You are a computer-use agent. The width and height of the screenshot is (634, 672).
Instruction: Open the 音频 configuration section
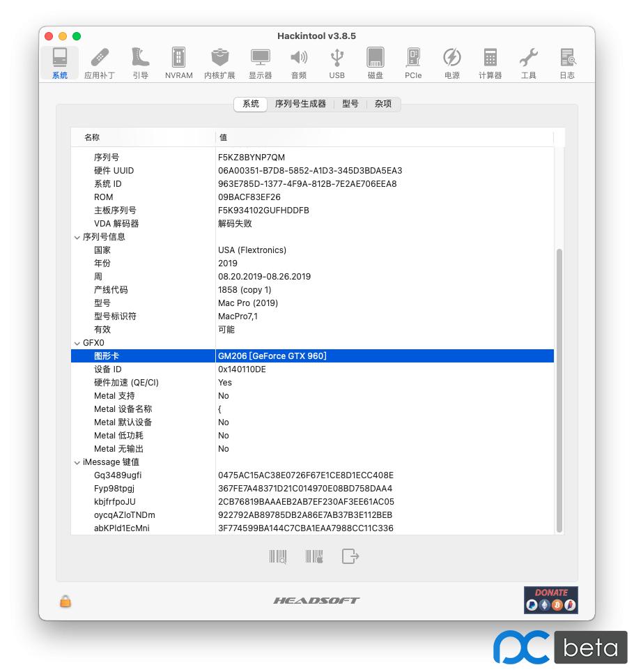pyautogui.click(x=298, y=63)
